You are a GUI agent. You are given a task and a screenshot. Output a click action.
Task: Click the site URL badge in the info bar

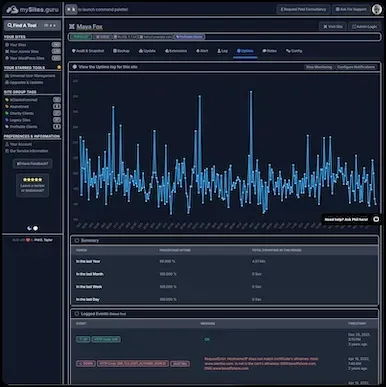pyautogui.click(x=156, y=37)
